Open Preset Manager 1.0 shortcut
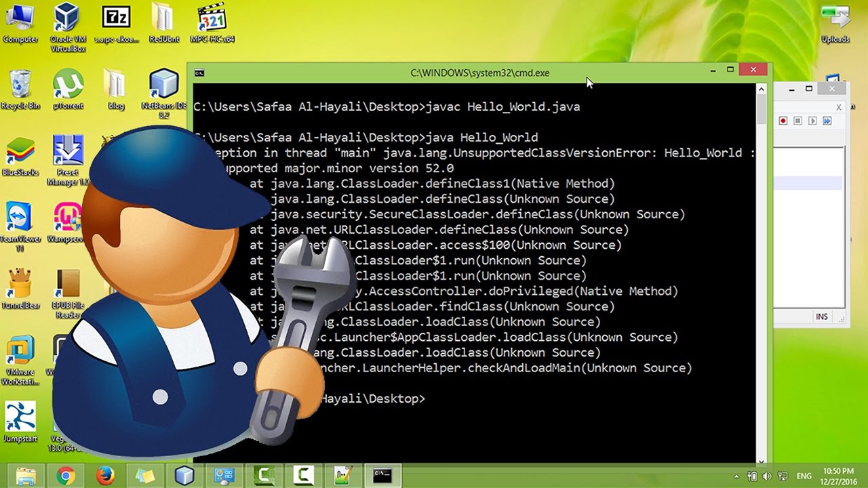 [68, 159]
